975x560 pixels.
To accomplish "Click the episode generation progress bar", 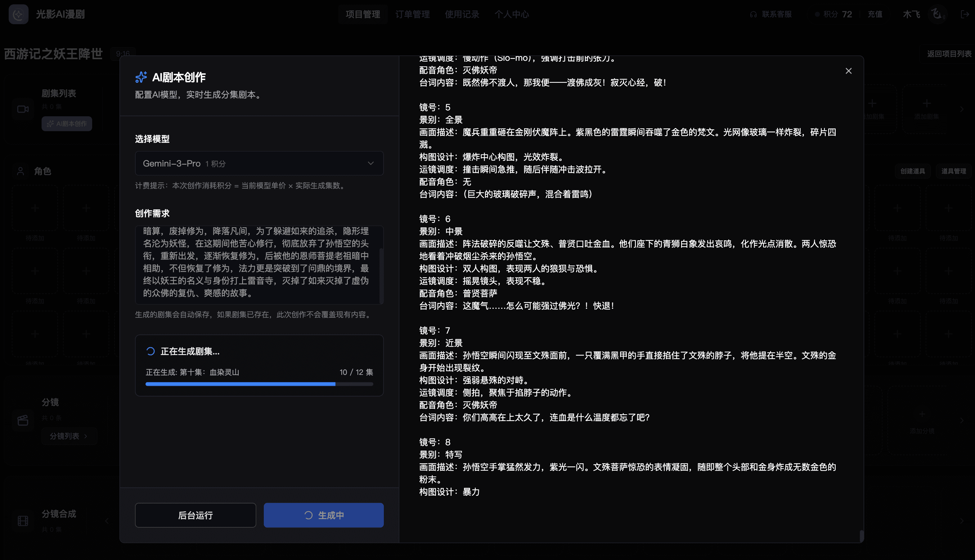I will [259, 384].
